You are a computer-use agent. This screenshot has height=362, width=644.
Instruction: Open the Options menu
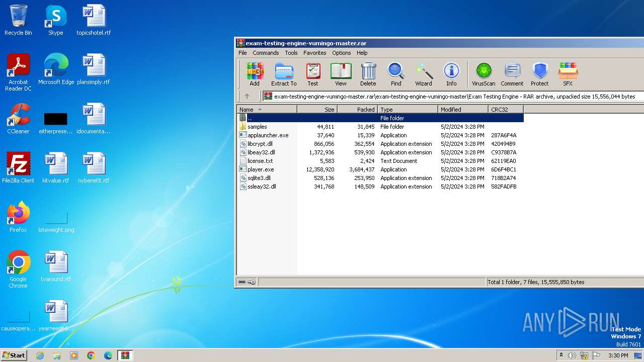[341, 53]
